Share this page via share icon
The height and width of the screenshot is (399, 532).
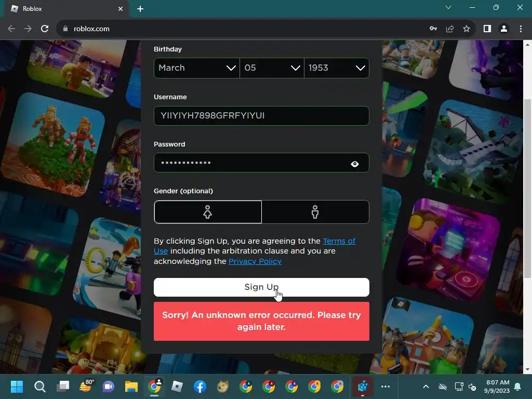[450, 29]
